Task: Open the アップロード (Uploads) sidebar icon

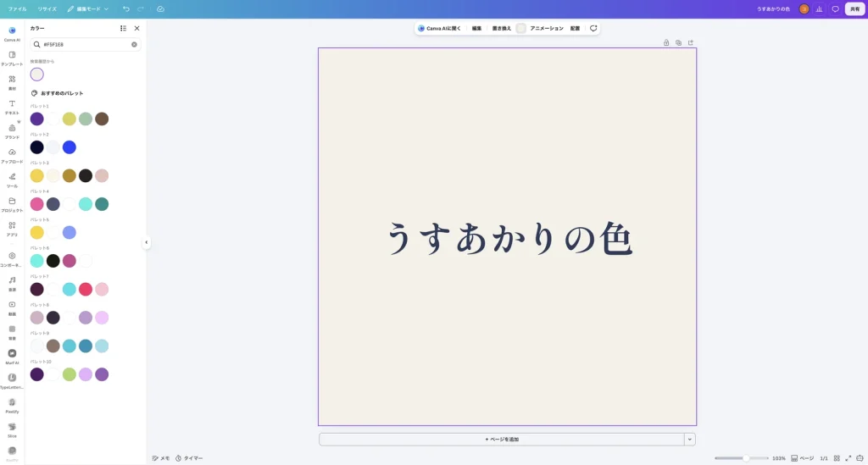Action: click(x=12, y=155)
